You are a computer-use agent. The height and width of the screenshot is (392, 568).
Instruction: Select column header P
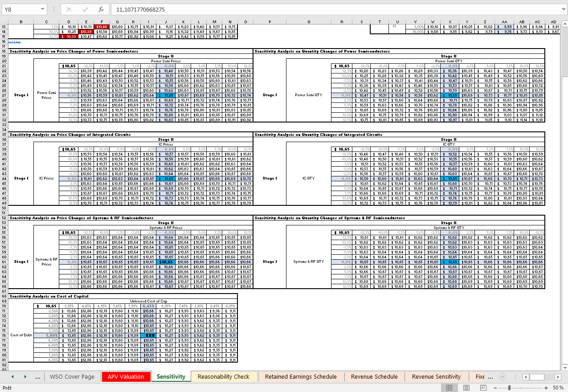[270, 21]
